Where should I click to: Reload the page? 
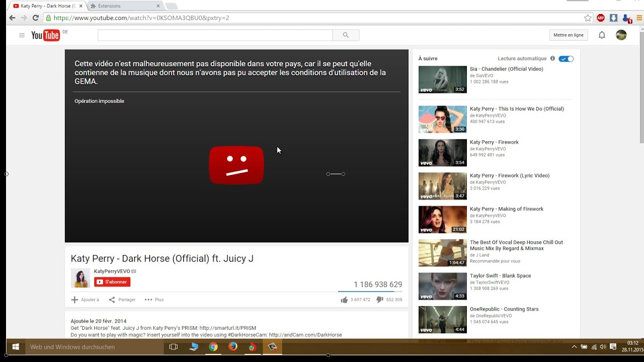35,18
